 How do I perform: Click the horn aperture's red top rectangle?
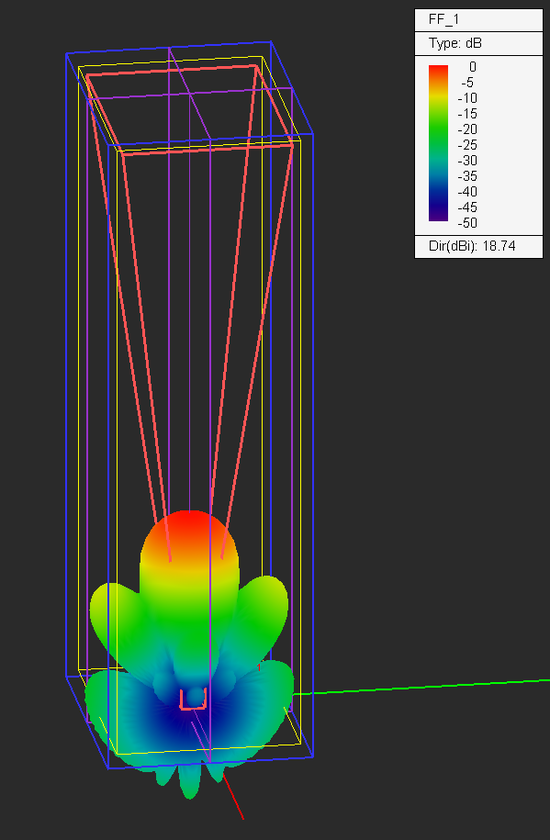point(190,109)
